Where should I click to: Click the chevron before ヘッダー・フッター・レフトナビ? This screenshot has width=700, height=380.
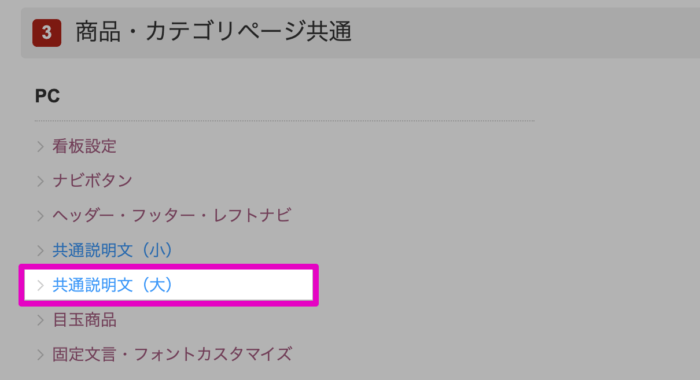click(40, 216)
